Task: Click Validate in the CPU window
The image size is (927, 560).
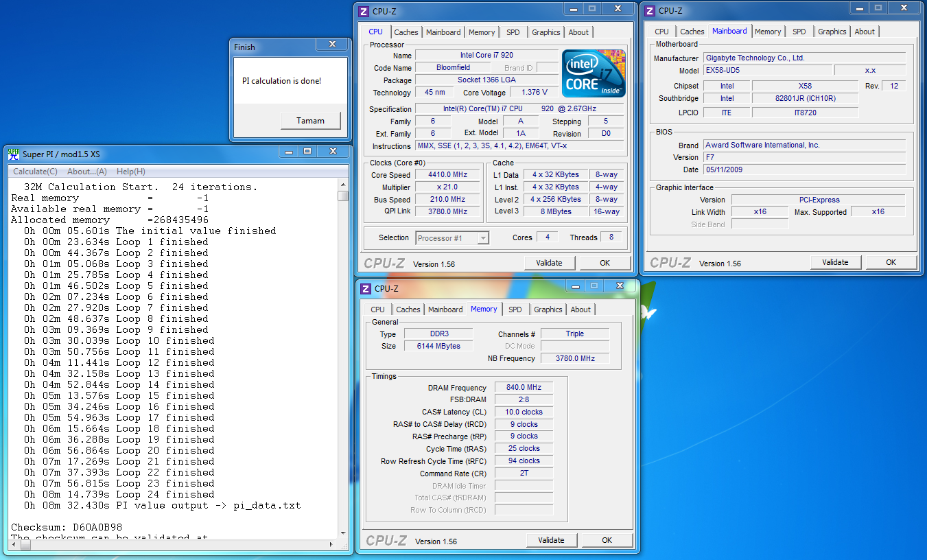Action: click(549, 263)
